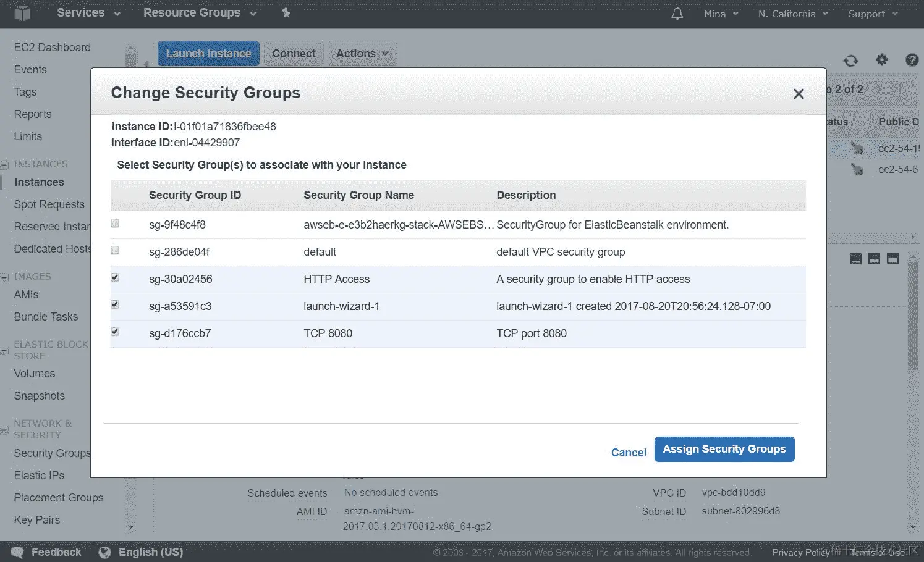Viewport: 924px width, 562px height.
Task: Enable the default security group checkbox
Action: click(115, 251)
